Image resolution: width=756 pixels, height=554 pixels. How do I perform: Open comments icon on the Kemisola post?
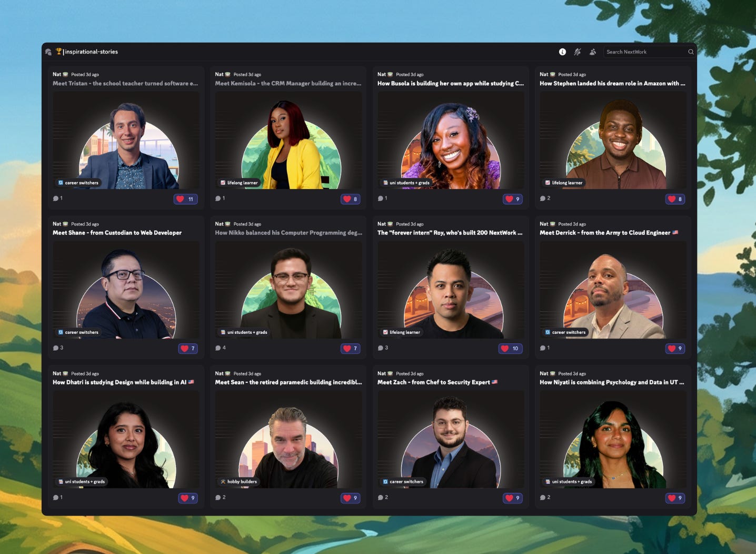coord(218,199)
